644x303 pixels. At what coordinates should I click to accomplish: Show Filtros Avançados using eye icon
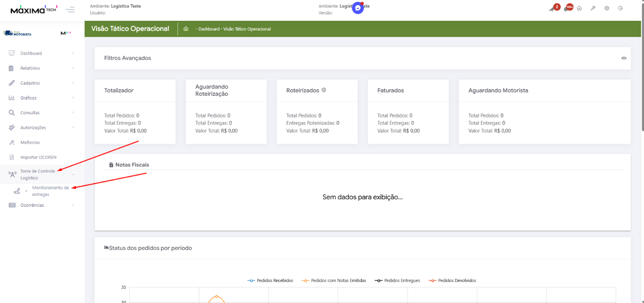(x=624, y=58)
